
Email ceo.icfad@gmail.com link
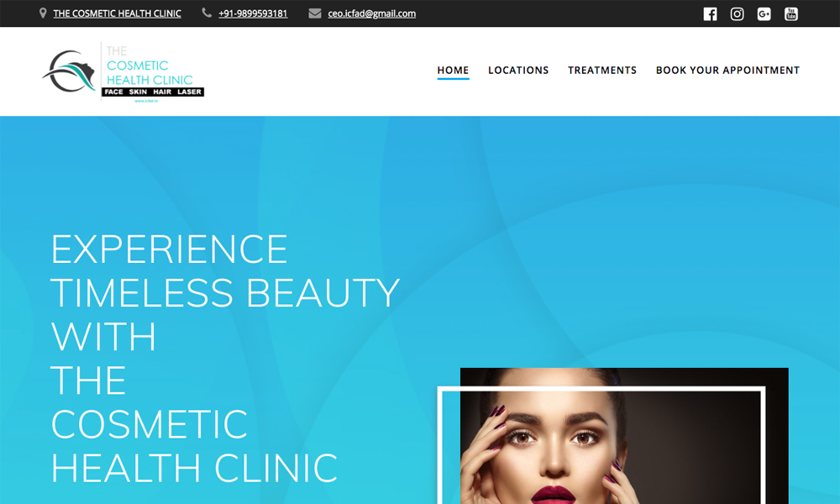[x=372, y=13]
